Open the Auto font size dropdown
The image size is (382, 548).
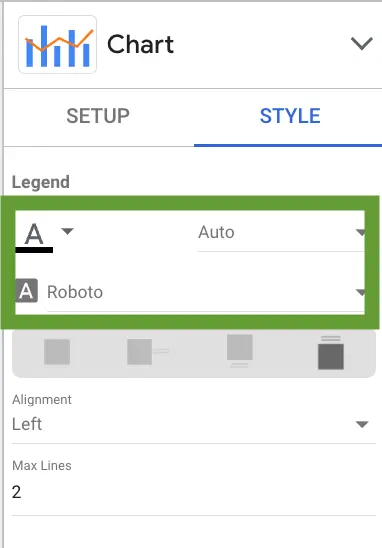point(281,233)
